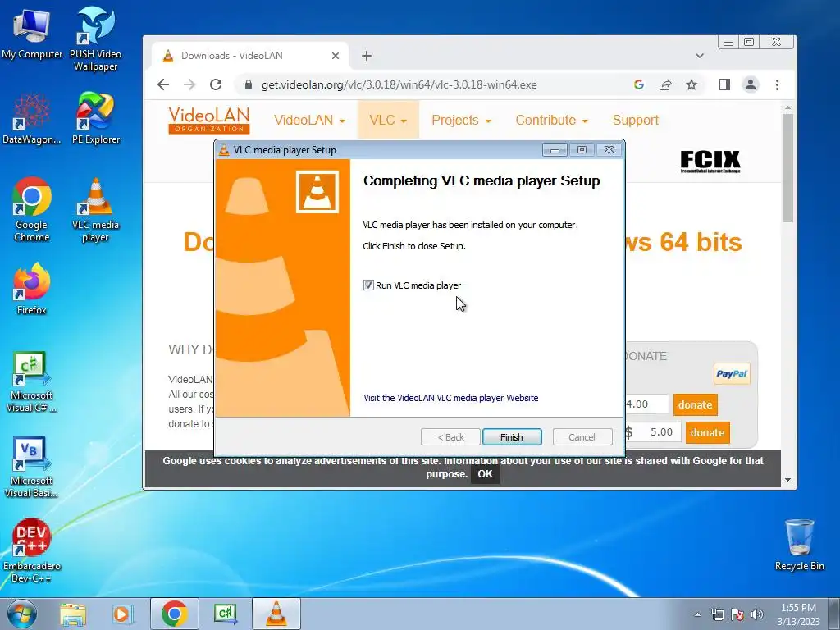Expand the VLC nav dropdown

coord(388,120)
